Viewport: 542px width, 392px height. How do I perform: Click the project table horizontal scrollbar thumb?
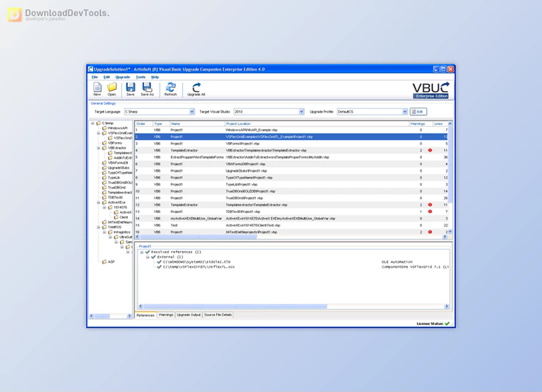tap(198, 237)
